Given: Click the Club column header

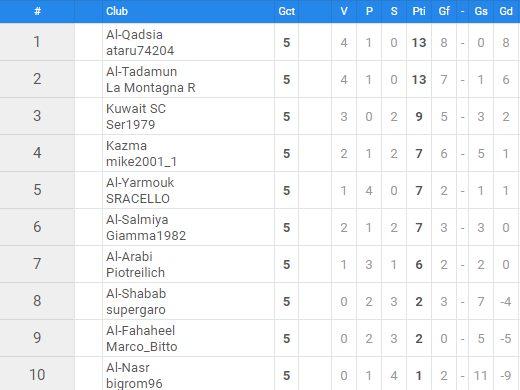Looking at the screenshot, I should pyautogui.click(x=117, y=11).
